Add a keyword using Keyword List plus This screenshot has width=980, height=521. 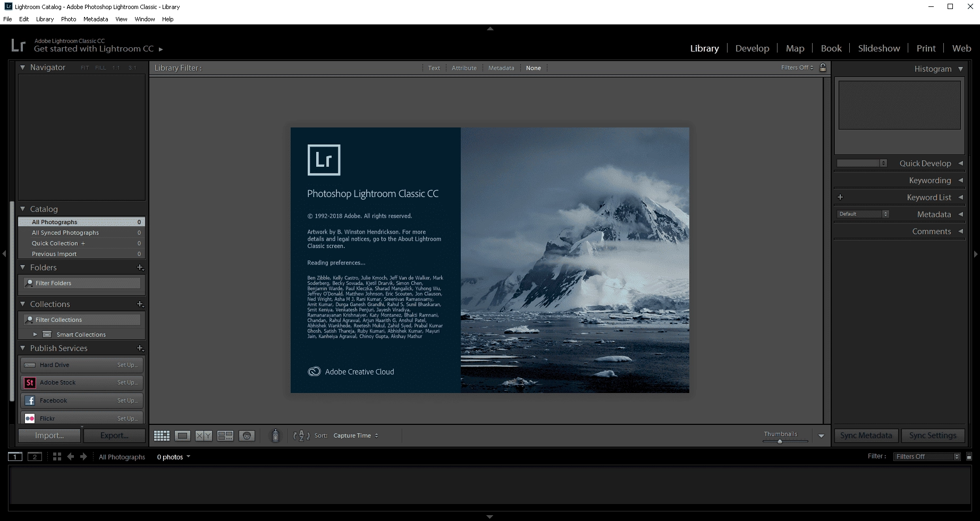click(x=840, y=197)
